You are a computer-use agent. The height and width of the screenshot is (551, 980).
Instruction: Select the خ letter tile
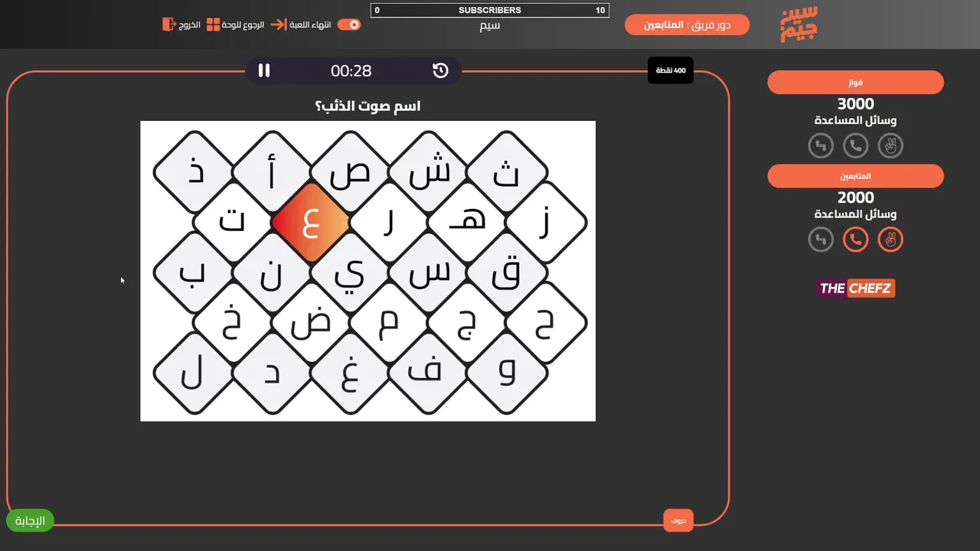click(232, 324)
